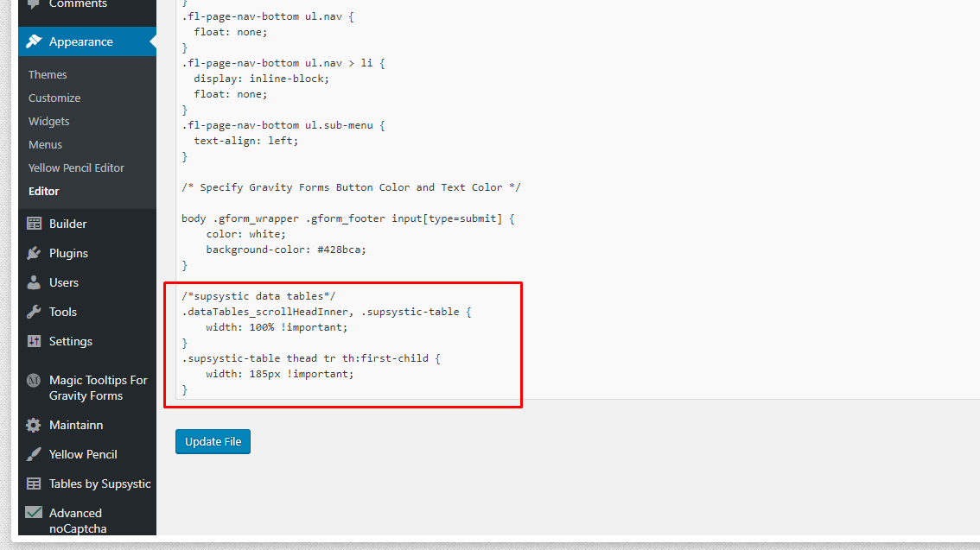Screen dimensions: 980x550
Task: Open the Customize submenu link
Action: (x=54, y=98)
